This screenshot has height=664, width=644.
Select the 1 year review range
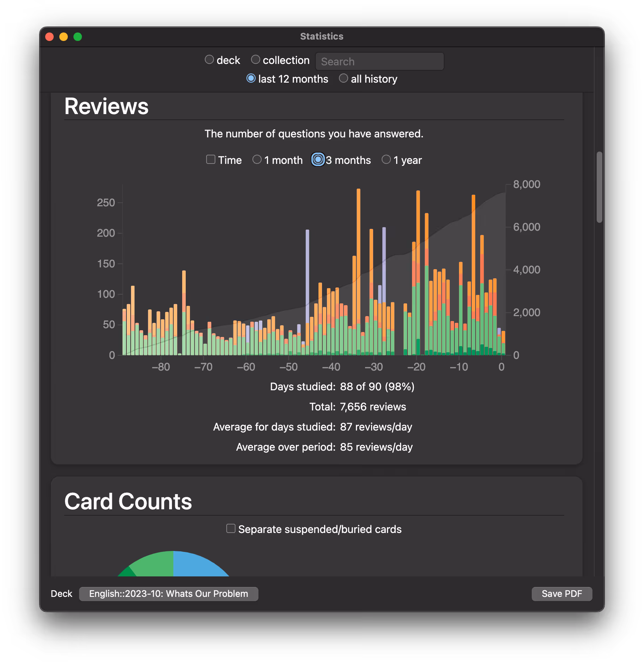386,159
